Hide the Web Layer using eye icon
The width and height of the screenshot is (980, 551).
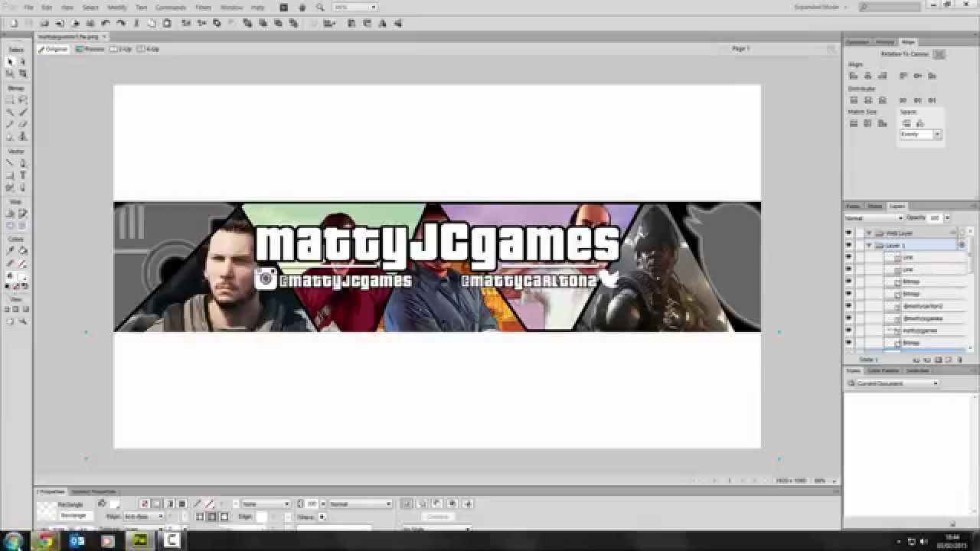click(x=848, y=233)
